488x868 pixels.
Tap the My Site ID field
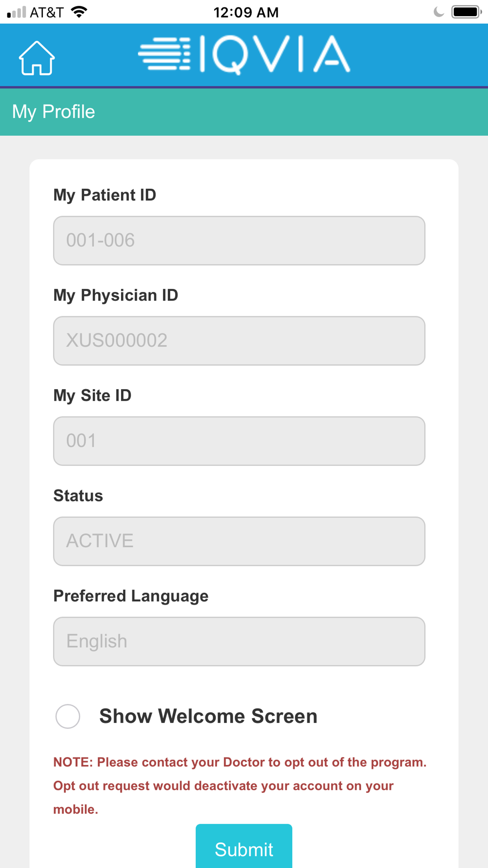[239, 441]
